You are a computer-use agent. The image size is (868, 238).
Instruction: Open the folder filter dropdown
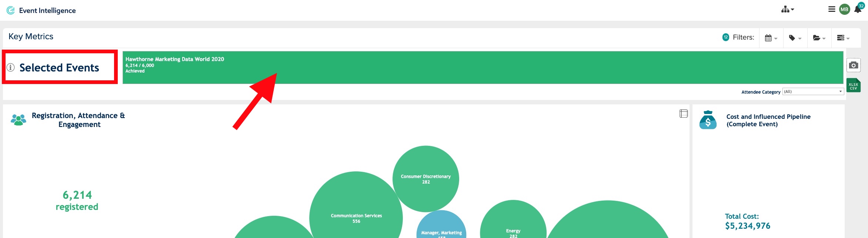pyautogui.click(x=819, y=38)
